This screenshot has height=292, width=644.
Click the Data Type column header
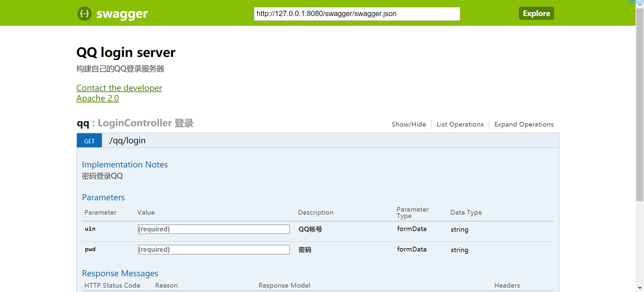pos(466,212)
